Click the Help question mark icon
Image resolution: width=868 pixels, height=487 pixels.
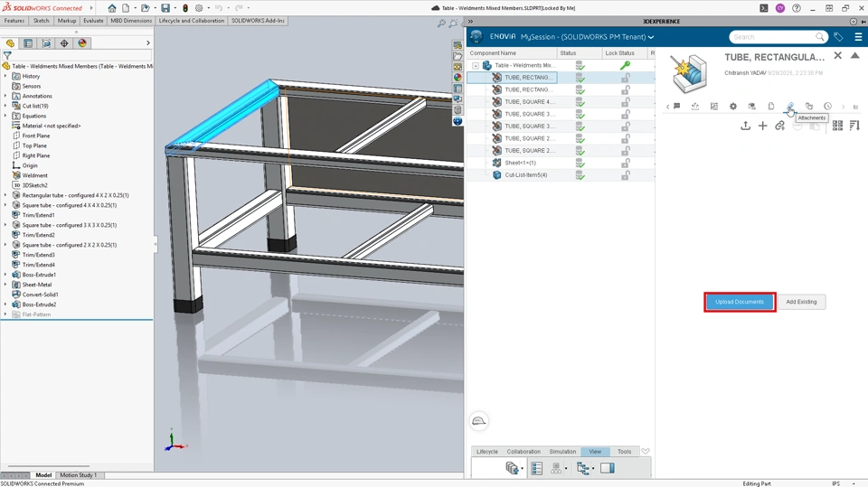(796, 8)
